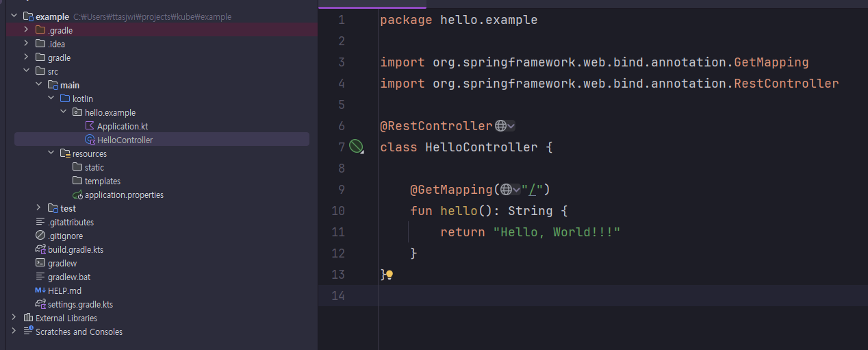
Task: Click the HELP.md markdown icon
Action: pos(40,290)
